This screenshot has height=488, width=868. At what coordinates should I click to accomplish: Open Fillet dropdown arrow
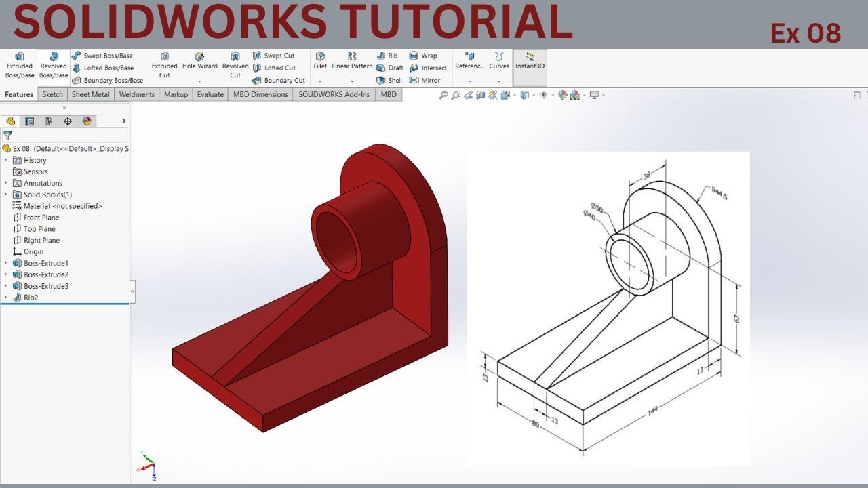320,81
